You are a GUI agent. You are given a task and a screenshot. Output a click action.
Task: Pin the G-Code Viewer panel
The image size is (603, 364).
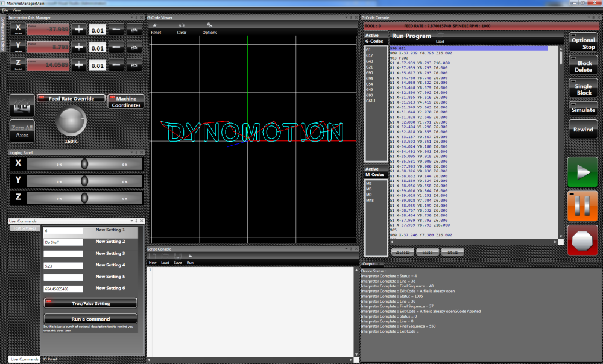pyautogui.click(x=351, y=17)
